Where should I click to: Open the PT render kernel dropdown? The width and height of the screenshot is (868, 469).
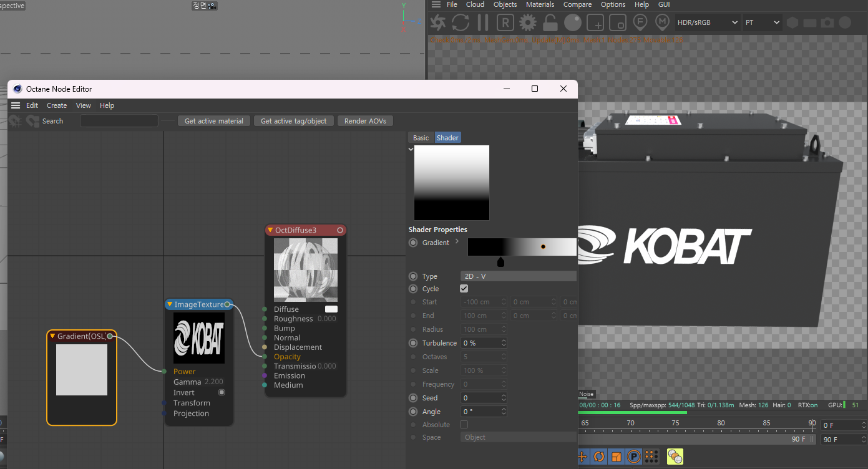coord(762,22)
